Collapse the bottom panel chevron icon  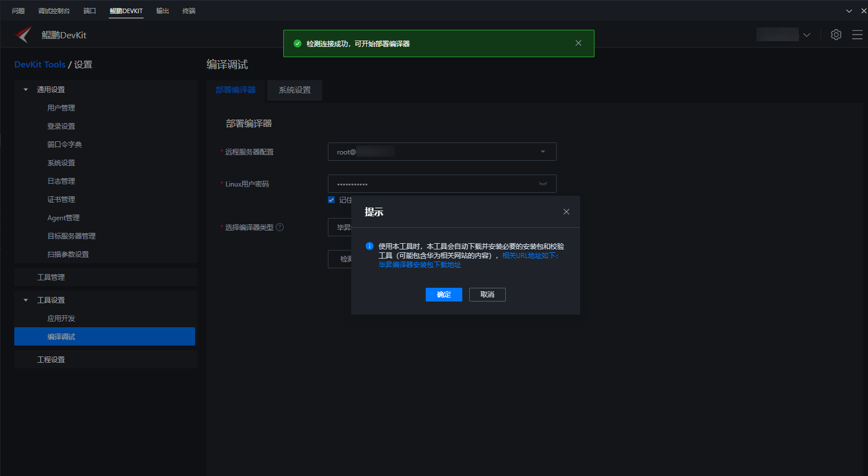coord(849,11)
